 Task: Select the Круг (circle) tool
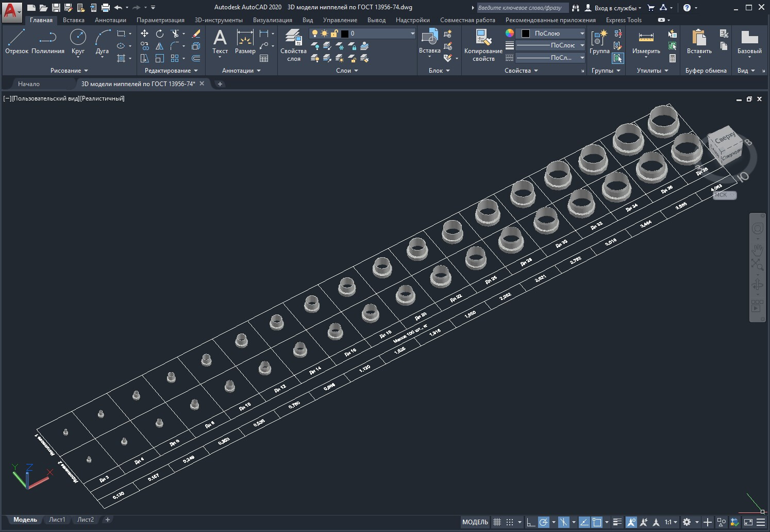[78, 42]
